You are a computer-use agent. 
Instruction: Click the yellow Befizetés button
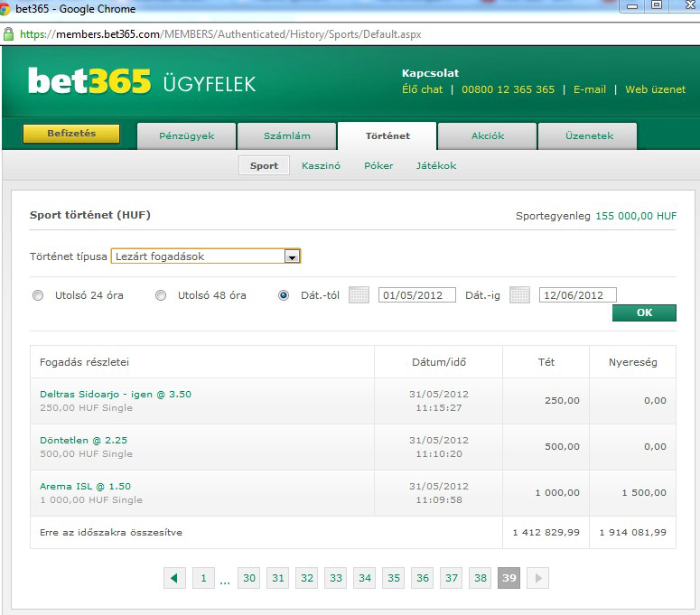click(x=71, y=134)
